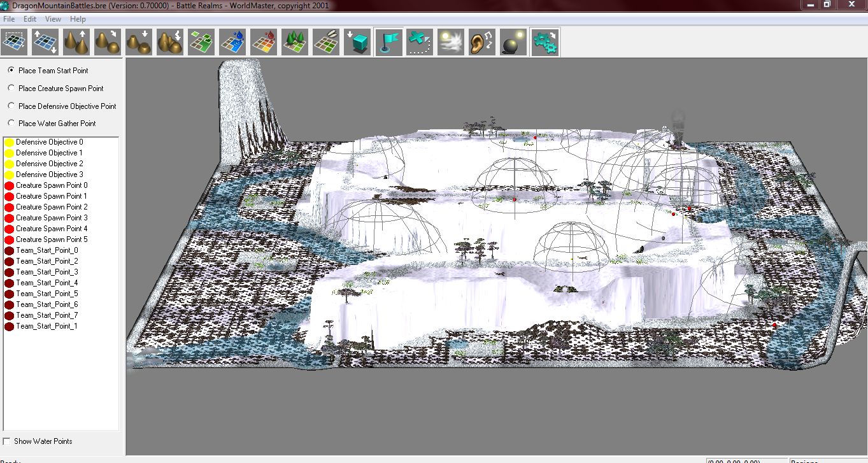The width and height of the screenshot is (868, 463).
Task: Select the green tile painting tool
Action: click(x=201, y=42)
